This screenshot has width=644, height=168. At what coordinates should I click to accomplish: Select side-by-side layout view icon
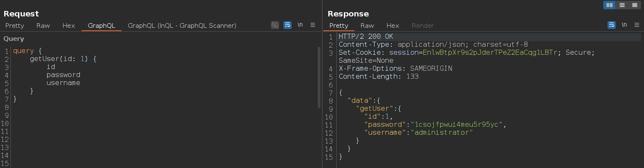tap(610, 5)
